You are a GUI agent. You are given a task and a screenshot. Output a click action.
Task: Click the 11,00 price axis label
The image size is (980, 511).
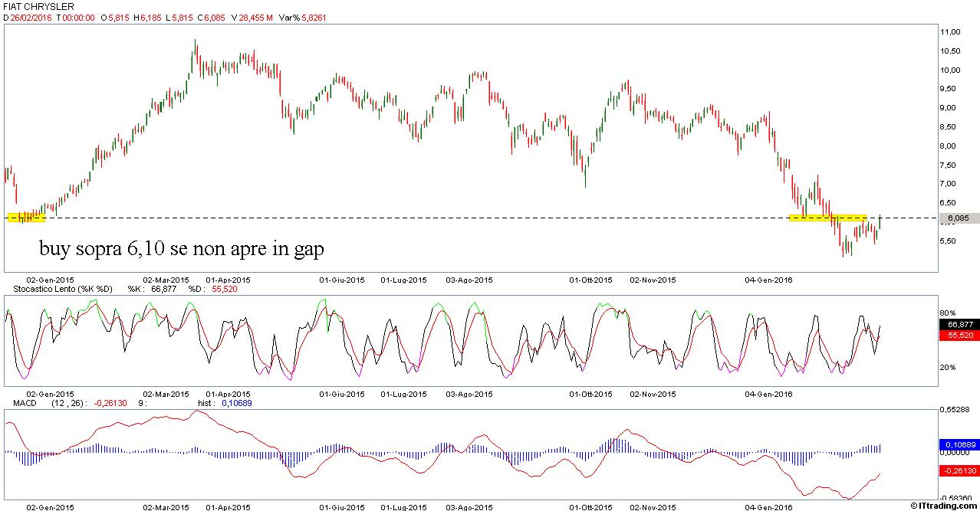(x=952, y=32)
